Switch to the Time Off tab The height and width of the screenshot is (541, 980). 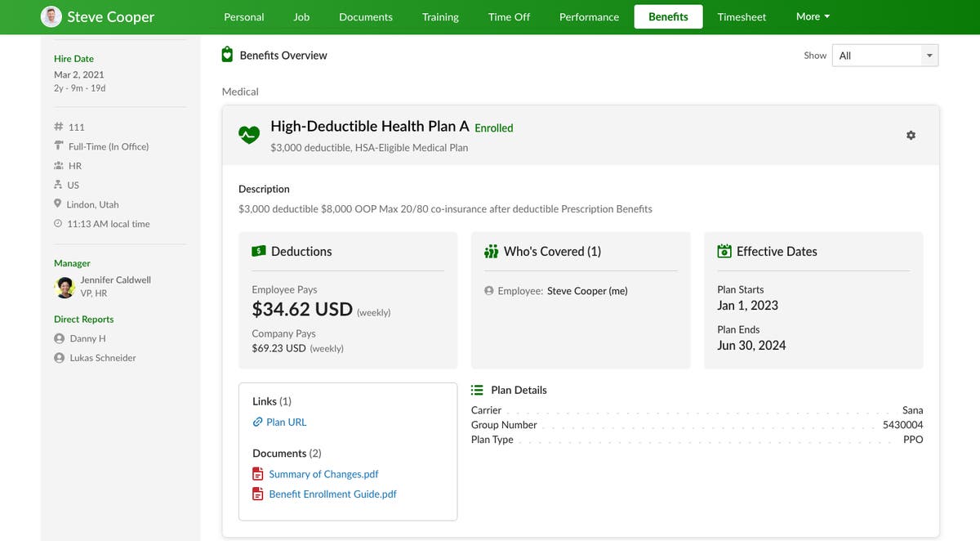[x=508, y=16]
